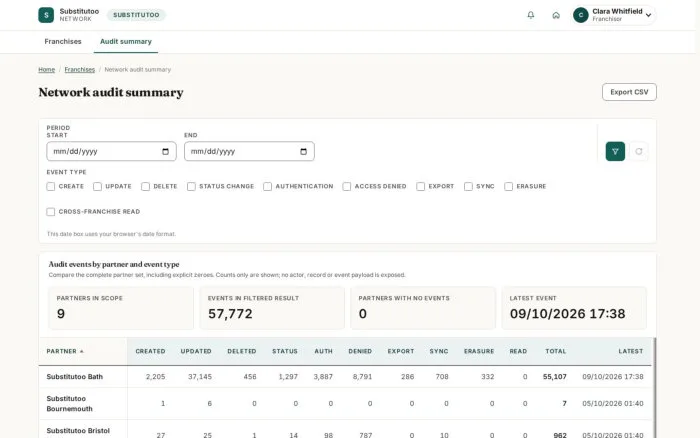Reset filters with the refresh icon
700x438 pixels.
[x=639, y=151]
